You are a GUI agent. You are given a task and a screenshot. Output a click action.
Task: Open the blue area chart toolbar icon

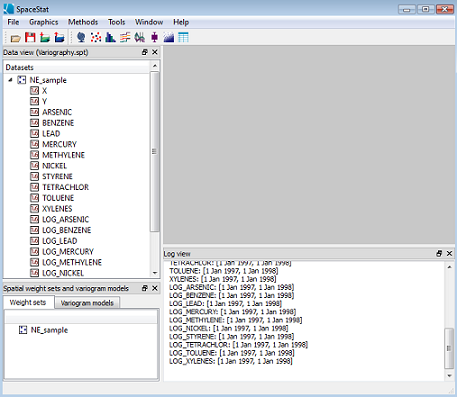[x=169, y=37]
